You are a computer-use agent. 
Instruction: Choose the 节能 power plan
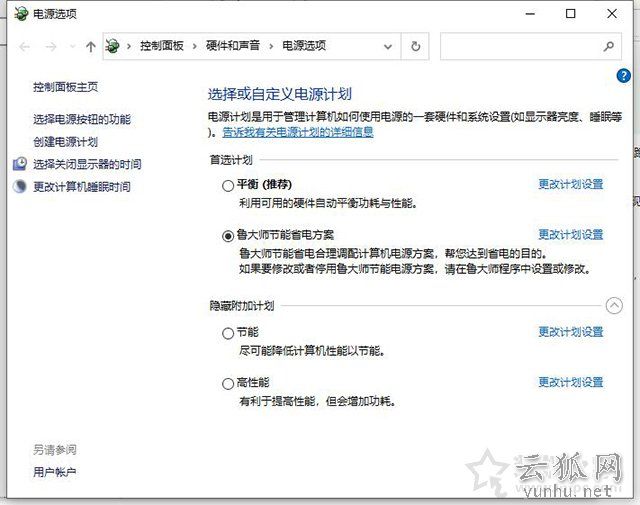228,334
